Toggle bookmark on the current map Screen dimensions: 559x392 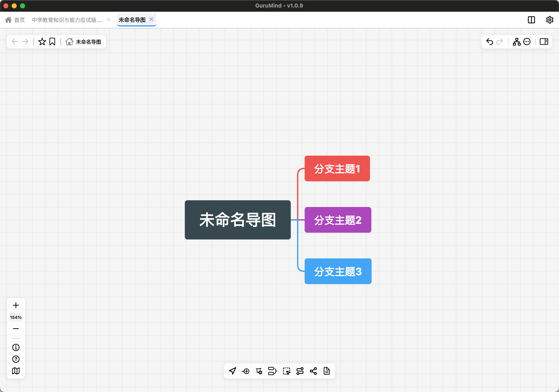point(52,41)
